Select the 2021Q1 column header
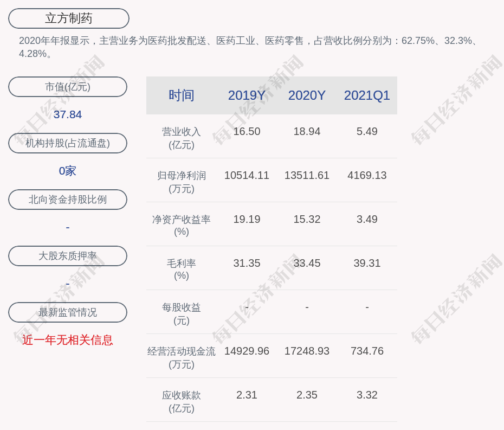The height and width of the screenshot is (430, 504). pos(367,95)
